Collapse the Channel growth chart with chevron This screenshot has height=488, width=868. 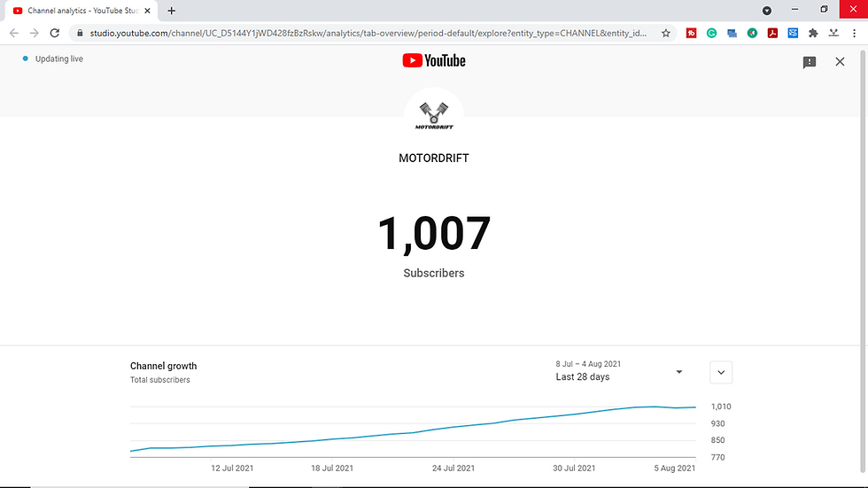pos(721,372)
